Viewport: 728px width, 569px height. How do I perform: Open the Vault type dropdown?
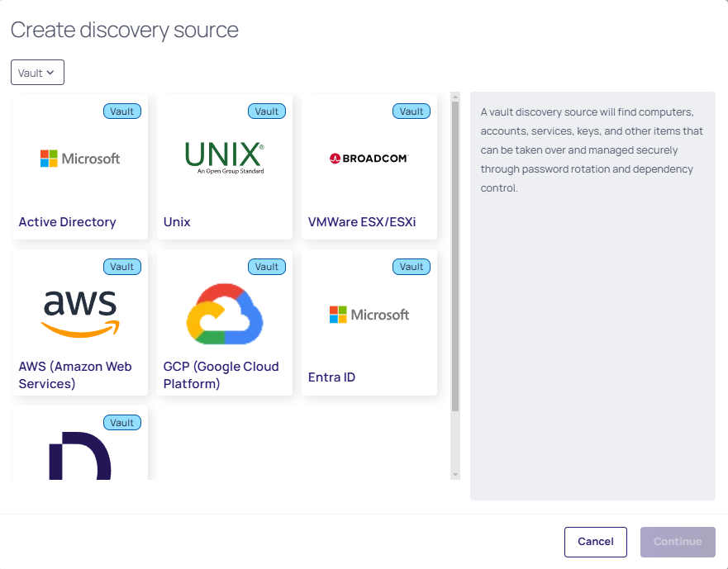click(37, 73)
